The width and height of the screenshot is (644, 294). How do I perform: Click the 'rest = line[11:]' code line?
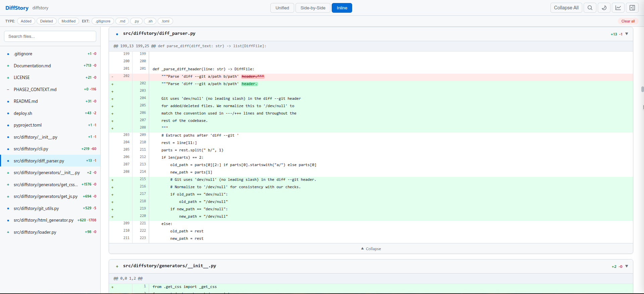click(x=371, y=143)
